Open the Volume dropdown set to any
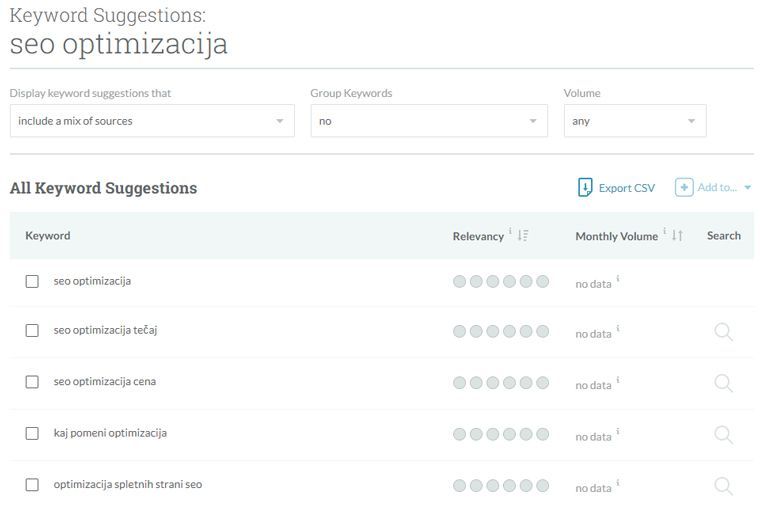Screen dimensions: 760x509 [635, 121]
